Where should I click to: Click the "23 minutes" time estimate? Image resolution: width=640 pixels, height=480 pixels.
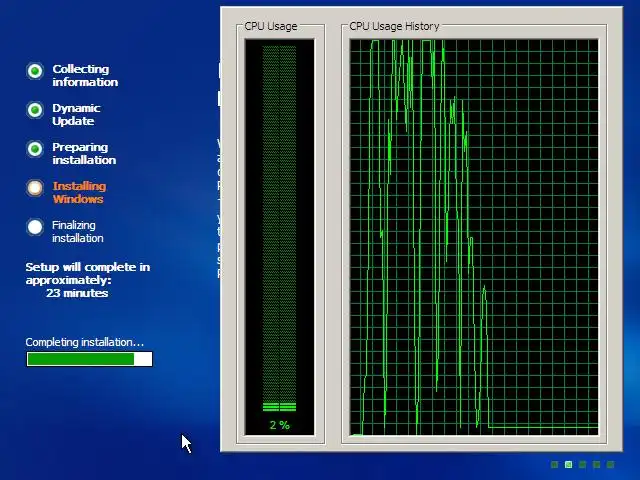[77, 293]
